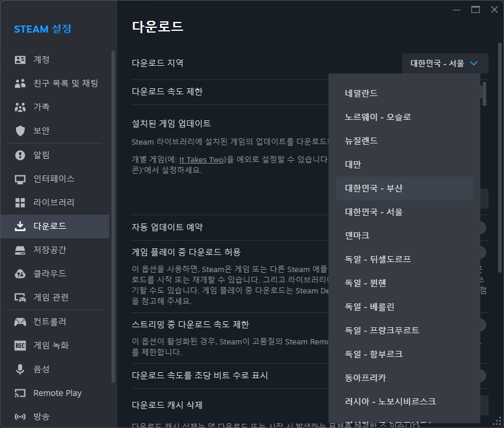Switch to 저장공간 settings tab
The width and height of the screenshot is (504, 428).
(x=55, y=250)
